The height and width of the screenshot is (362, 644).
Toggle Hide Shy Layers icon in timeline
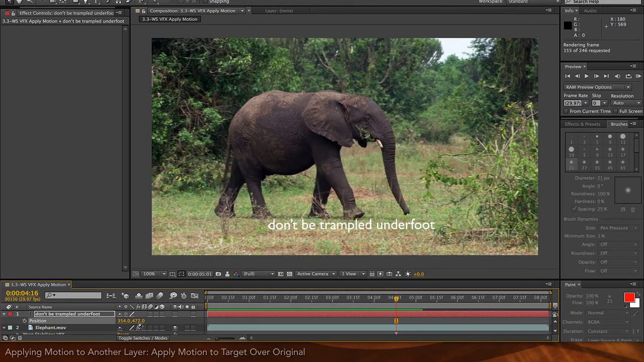pyautogui.click(x=138, y=296)
